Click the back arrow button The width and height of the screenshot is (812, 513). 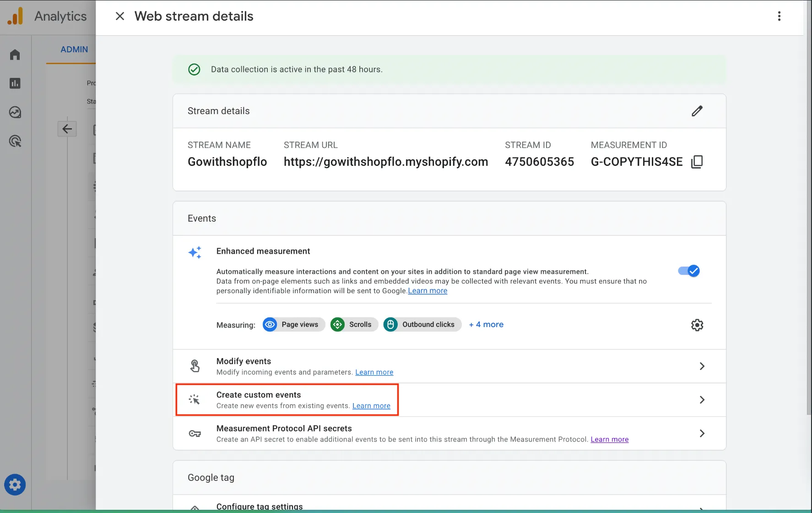click(x=67, y=129)
